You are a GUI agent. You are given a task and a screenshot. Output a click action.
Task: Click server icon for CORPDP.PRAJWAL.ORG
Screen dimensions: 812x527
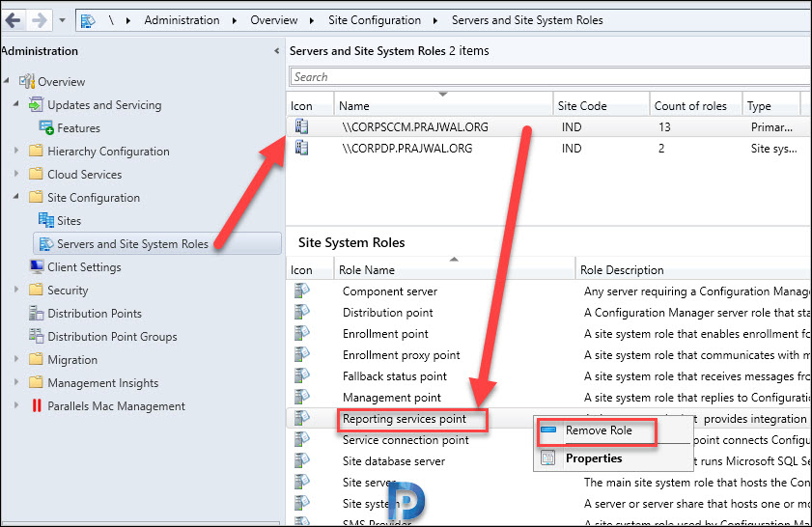coord(302,148)
